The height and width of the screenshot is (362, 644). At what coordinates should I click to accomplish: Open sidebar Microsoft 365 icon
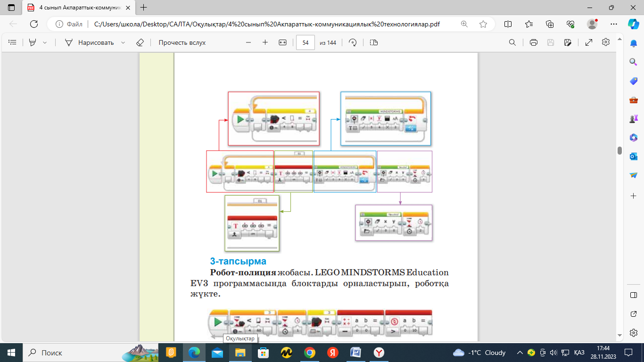click(x=634, y=138)
